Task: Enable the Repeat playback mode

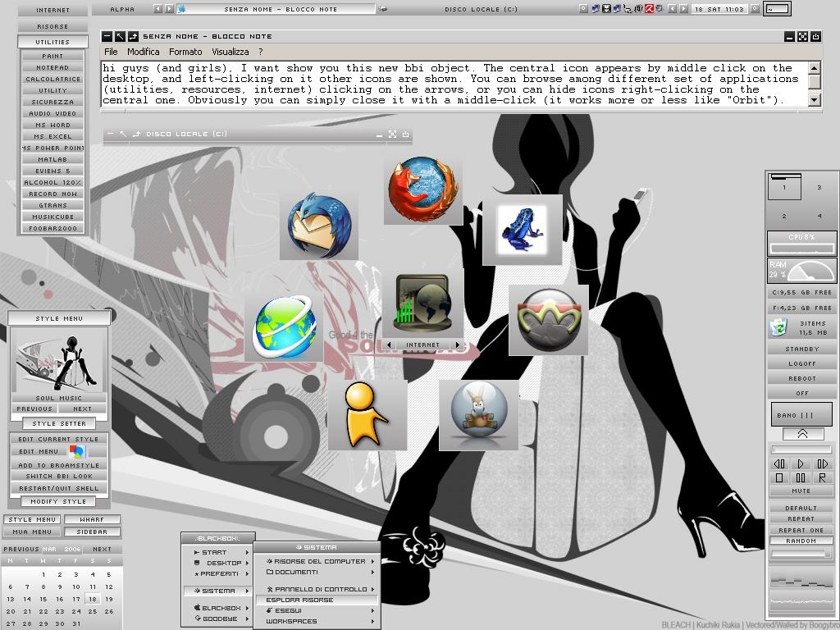Action: (801, 518)
